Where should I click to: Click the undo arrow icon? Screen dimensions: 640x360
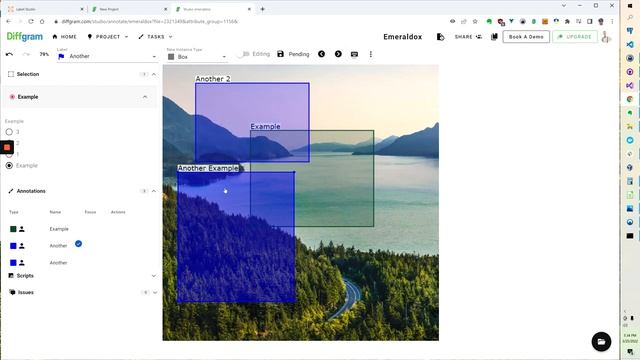(x=9, y=54)
